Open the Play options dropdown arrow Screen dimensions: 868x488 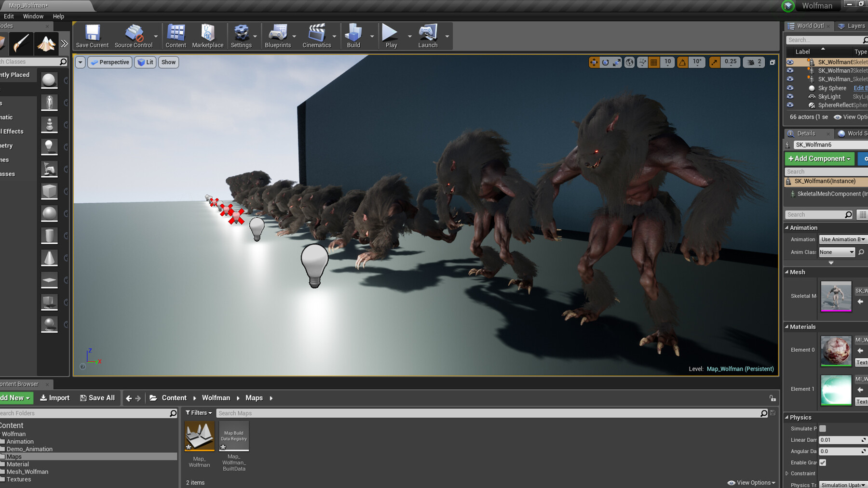coord(410,36)
